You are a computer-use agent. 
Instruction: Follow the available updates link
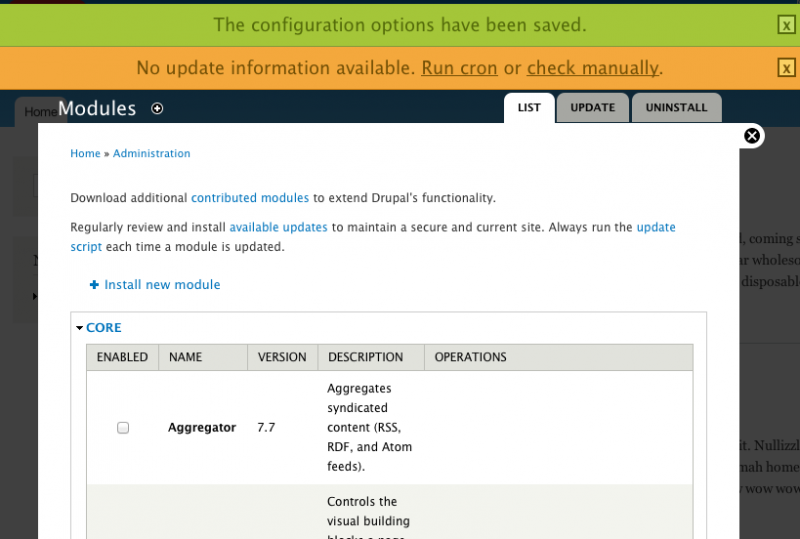tap(278, 227)
